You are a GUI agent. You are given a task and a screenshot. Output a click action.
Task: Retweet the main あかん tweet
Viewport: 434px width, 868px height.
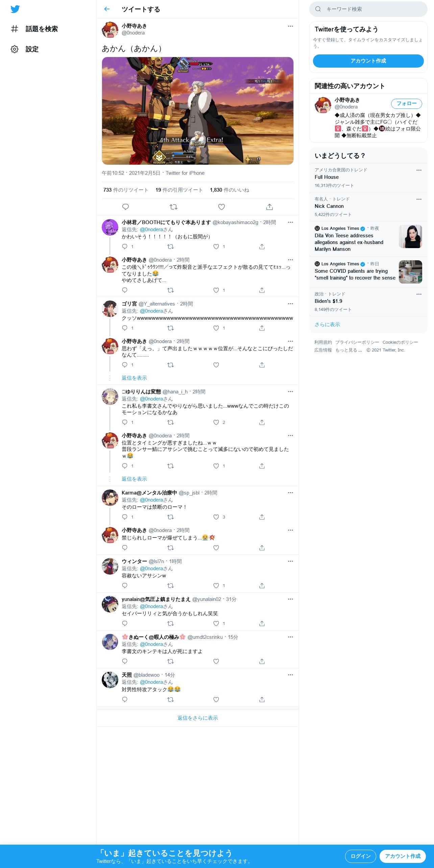tap(173, 207)
